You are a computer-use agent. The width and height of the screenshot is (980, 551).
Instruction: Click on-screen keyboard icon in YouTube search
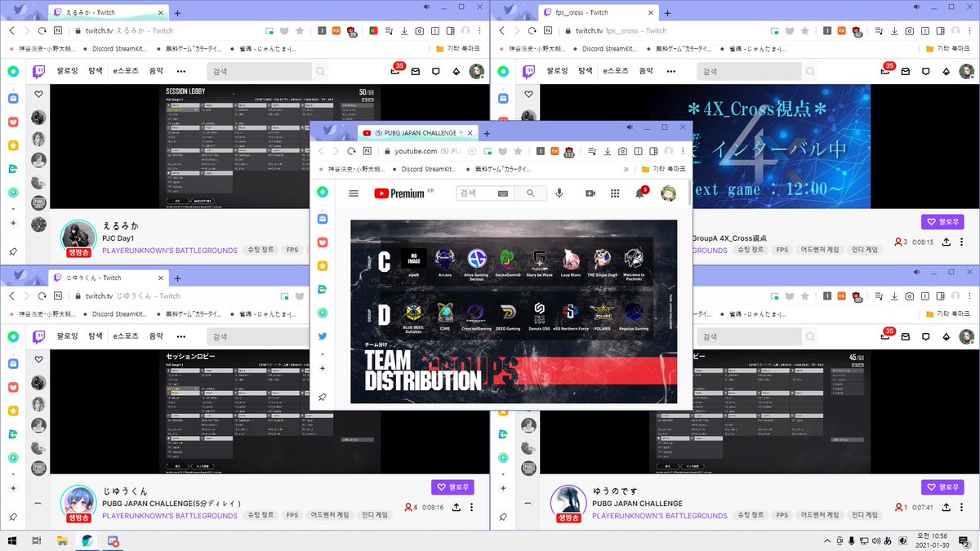pos(501,193)
